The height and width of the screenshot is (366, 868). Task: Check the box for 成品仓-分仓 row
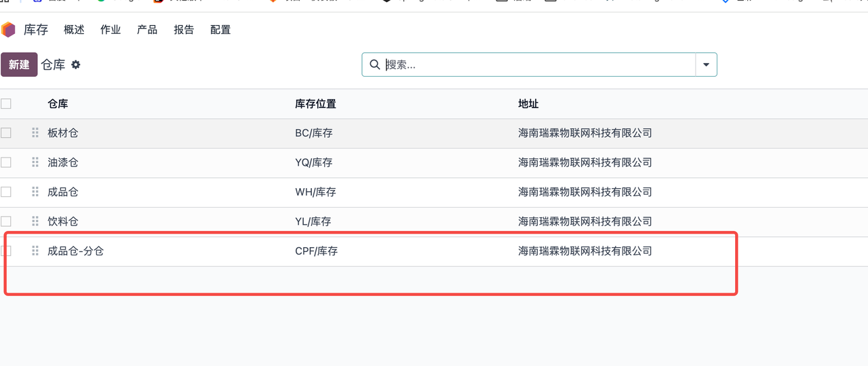[x=6, y=251]
